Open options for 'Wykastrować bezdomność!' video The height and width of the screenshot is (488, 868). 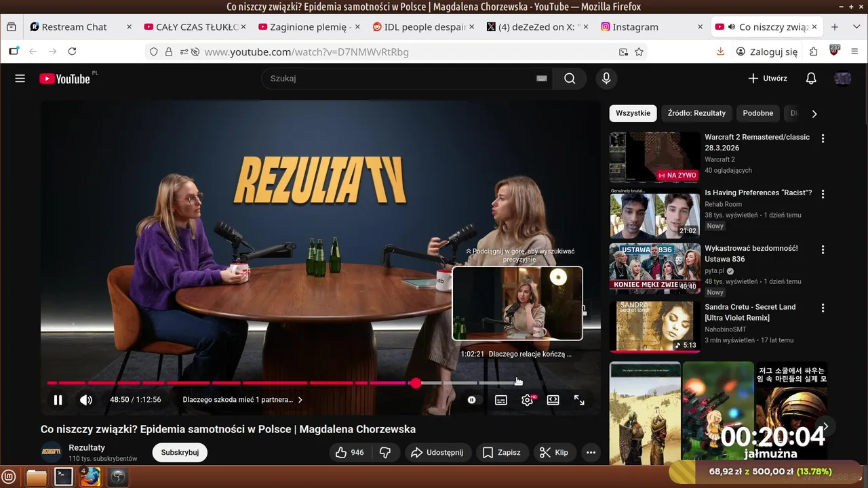[823, 249]
